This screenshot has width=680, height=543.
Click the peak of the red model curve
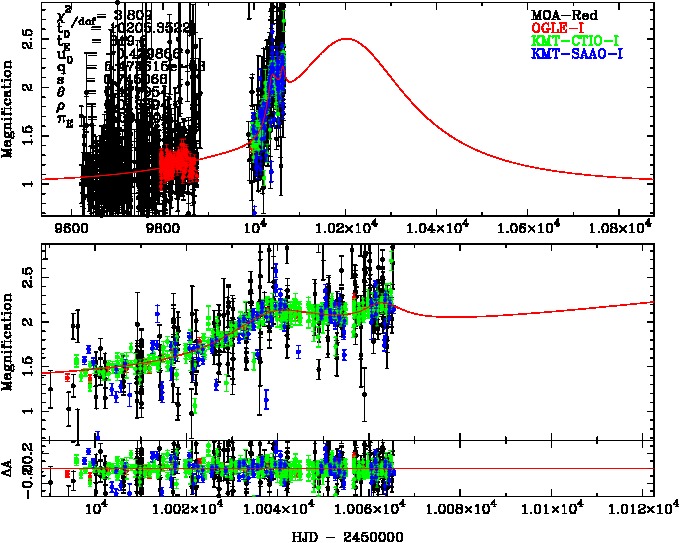pyautogui.click(x=347, y=39)
